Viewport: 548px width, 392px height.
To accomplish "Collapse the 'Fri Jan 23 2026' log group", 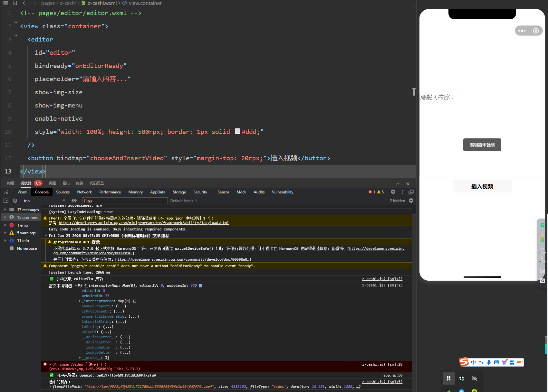I will pyautogui.click(x=46, y=236).
